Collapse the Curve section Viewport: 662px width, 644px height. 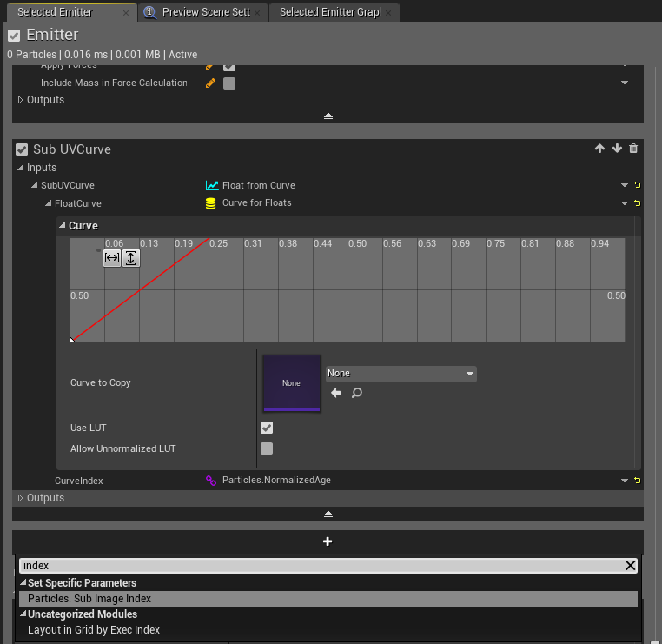(x=62, y=225)
